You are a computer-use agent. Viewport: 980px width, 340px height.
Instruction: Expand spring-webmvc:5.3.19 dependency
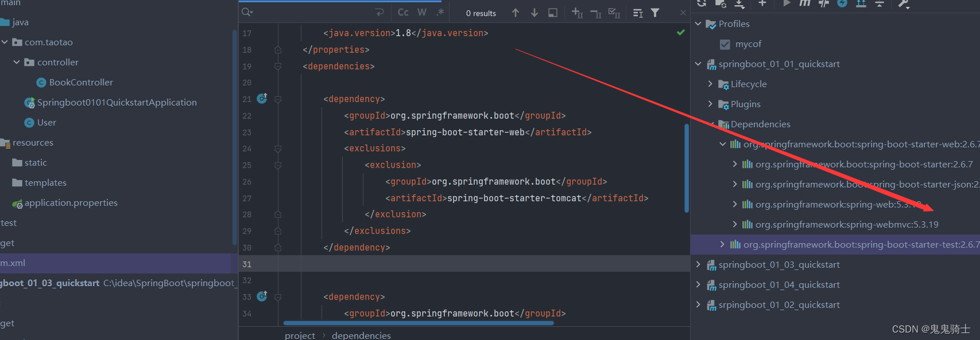[735, 225]
